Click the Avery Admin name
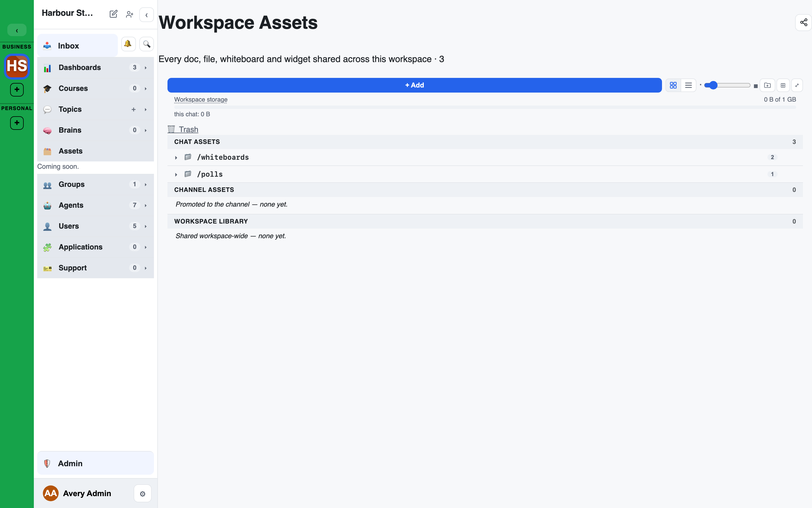This screenshot has width=812, height=508. coord(87,493)
